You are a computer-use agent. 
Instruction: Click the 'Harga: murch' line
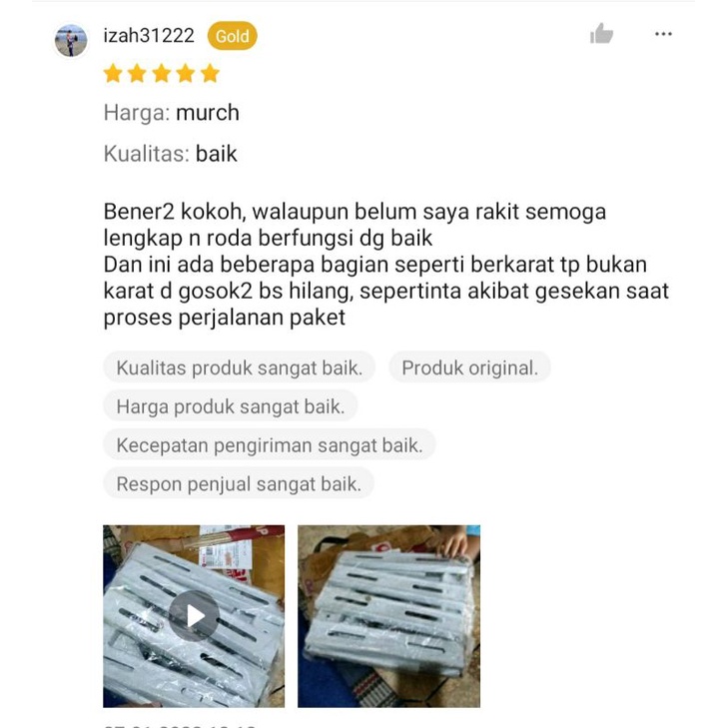[172, 113]
